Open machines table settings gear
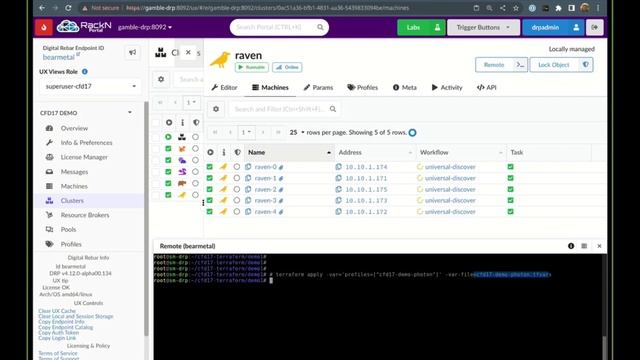The image size is (640, 360). click(216, 109)
